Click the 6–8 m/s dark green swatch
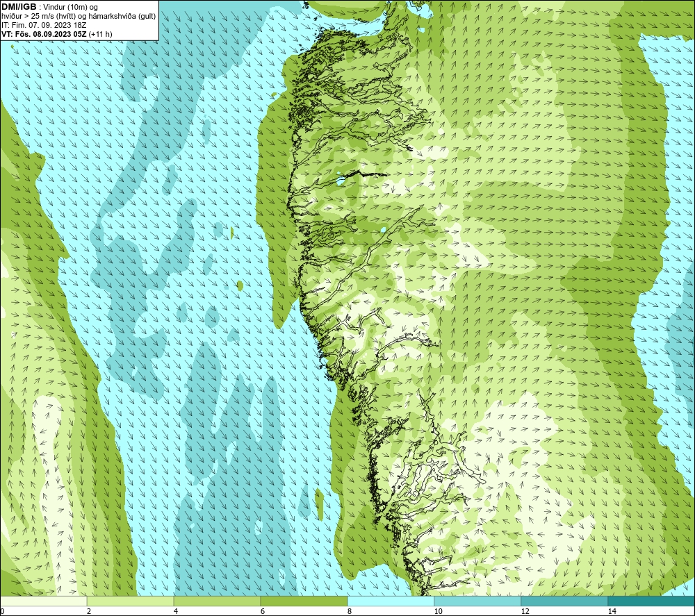Image resolution: width=695 pixels, height=616 pixels. point(304,601)
